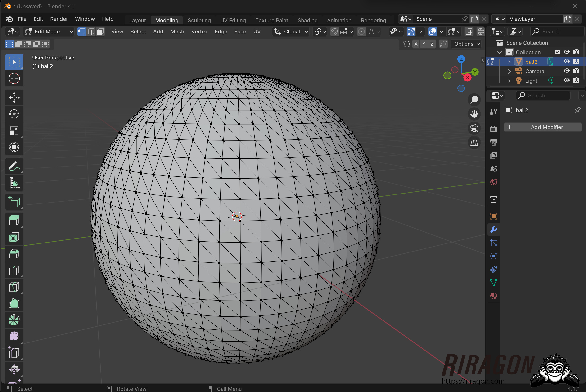Click the Zoom viewport magnifier icon

[x=474, y=100]
